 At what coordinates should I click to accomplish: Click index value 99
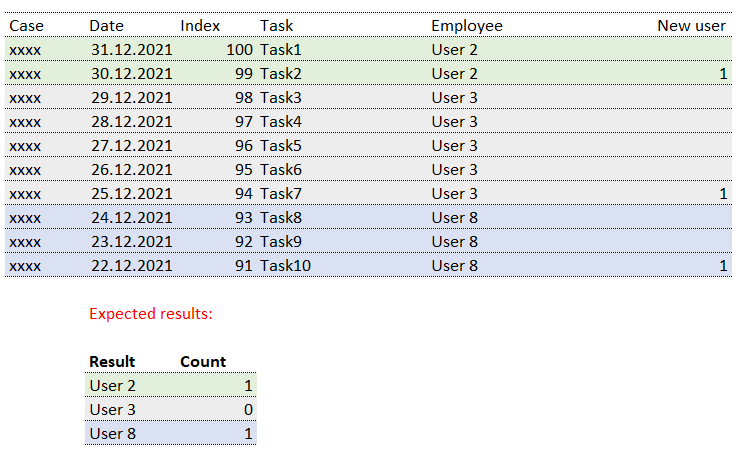coord(244,74)
